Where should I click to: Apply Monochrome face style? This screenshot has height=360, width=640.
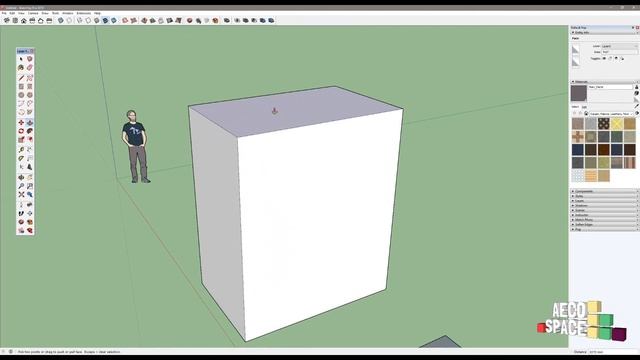pos(114,20)
